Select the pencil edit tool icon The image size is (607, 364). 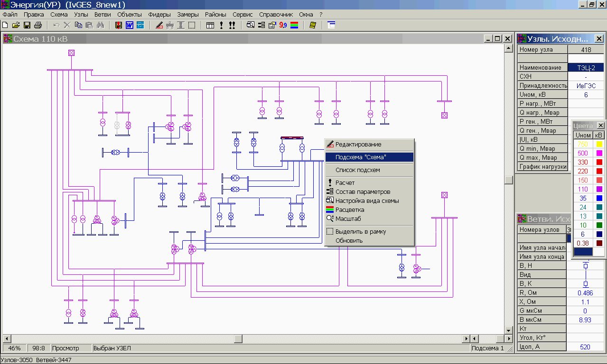(159, 25)
